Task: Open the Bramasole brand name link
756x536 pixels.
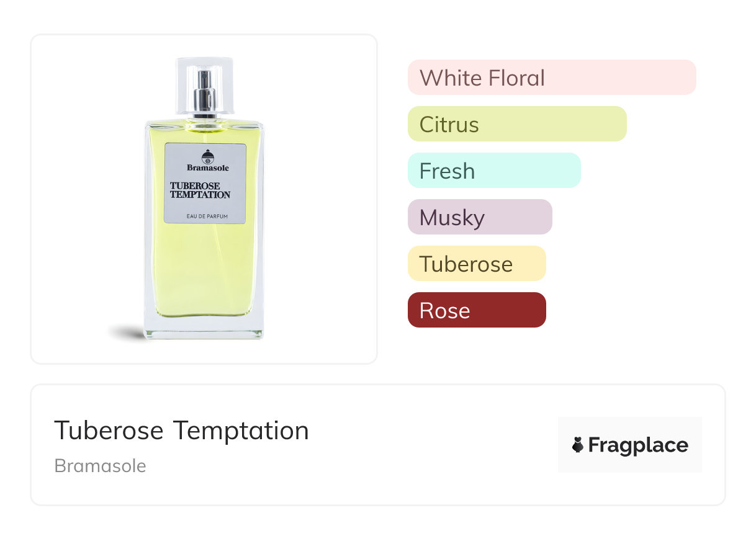Action: click(100, 465)
